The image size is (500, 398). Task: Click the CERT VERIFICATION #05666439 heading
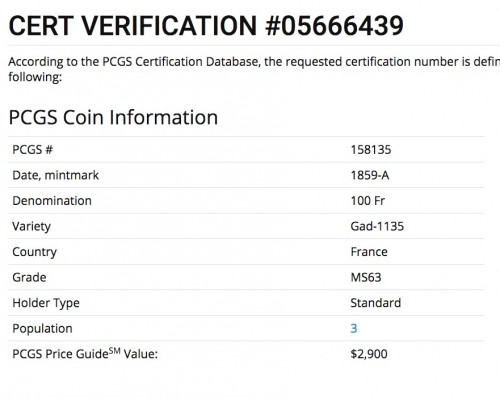coord(206,25)
